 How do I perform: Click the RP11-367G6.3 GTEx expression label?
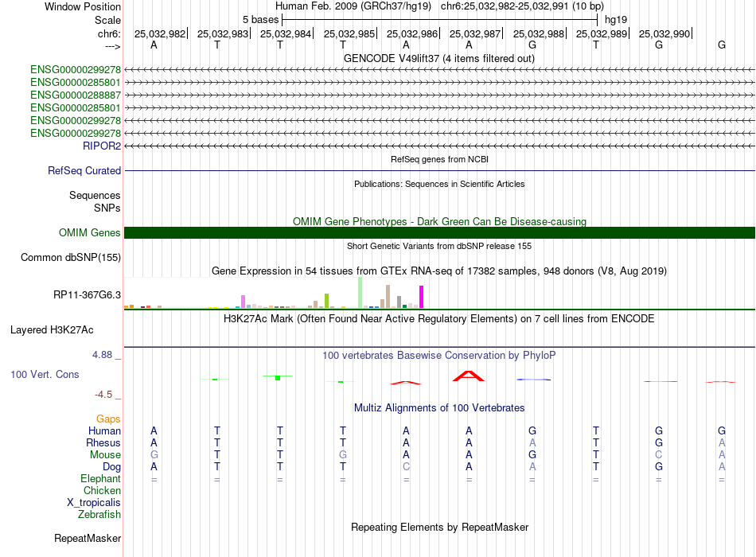[88, 294]
